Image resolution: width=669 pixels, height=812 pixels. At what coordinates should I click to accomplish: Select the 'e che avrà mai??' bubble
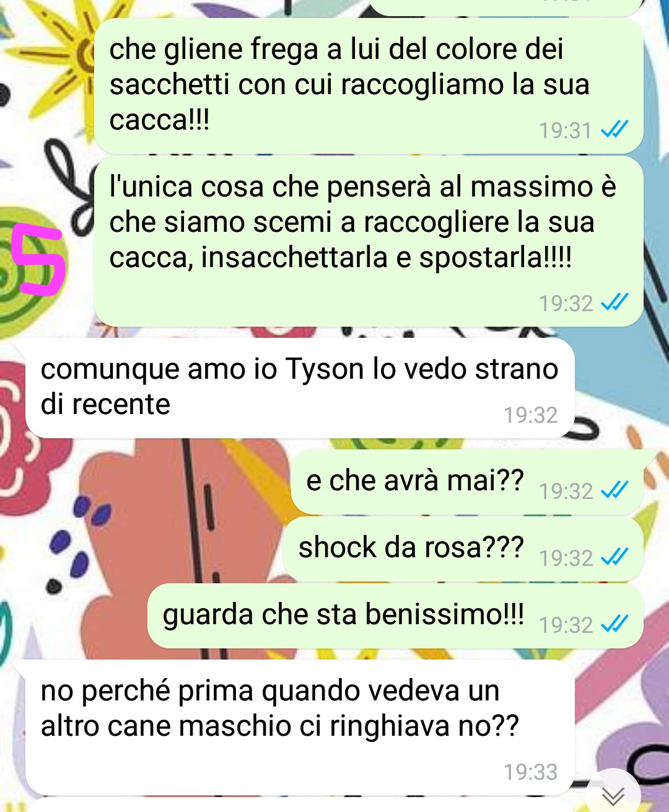coord(467,482)
